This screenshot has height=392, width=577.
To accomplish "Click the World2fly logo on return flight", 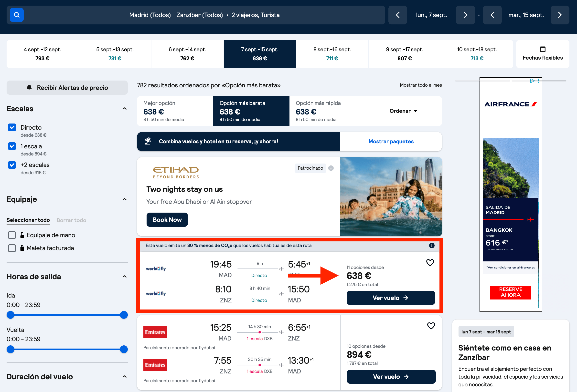I will (156, 293).
